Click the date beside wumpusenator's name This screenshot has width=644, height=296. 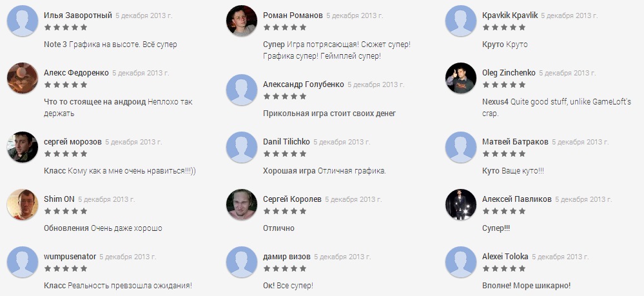128,257
